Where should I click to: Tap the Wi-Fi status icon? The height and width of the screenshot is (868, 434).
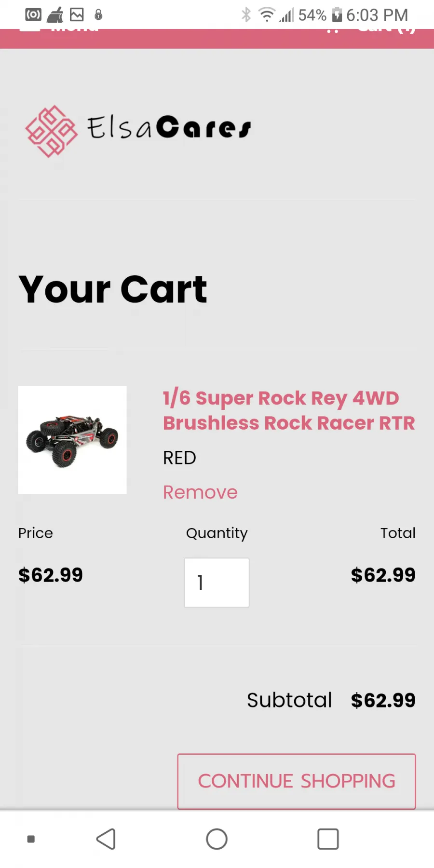tap(267, 15)
